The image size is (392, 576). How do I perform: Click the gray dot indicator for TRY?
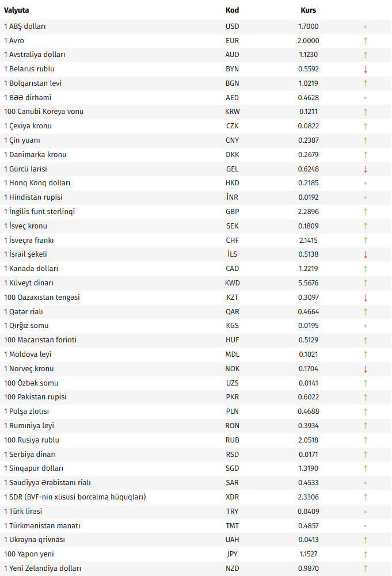(365, 512)
